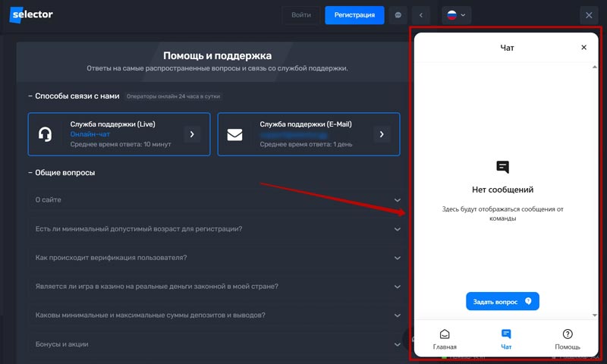Collapse the "Общие вопросы" section
This screenshot has width=607, height=364.
(64, 173)
